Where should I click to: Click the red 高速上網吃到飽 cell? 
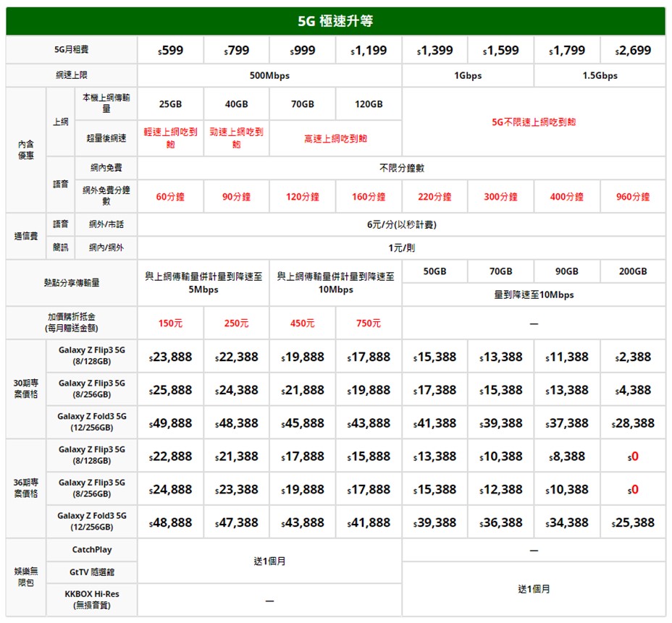[335, 138]
